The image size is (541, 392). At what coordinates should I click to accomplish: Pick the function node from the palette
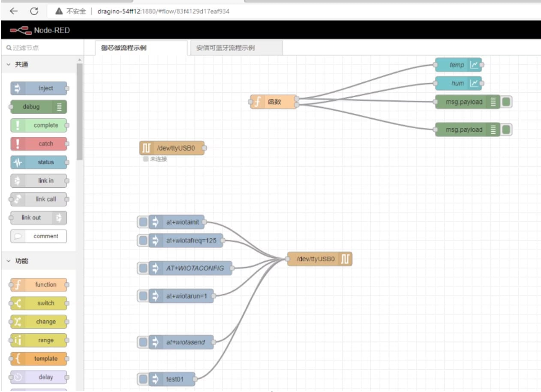[x=39, y=285]
